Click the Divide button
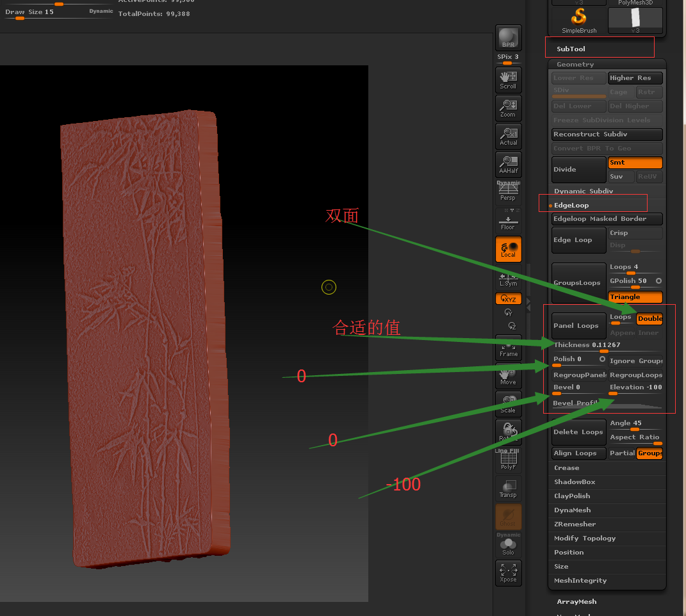Viewport: 686px width, 616px height. pos(579,169)
